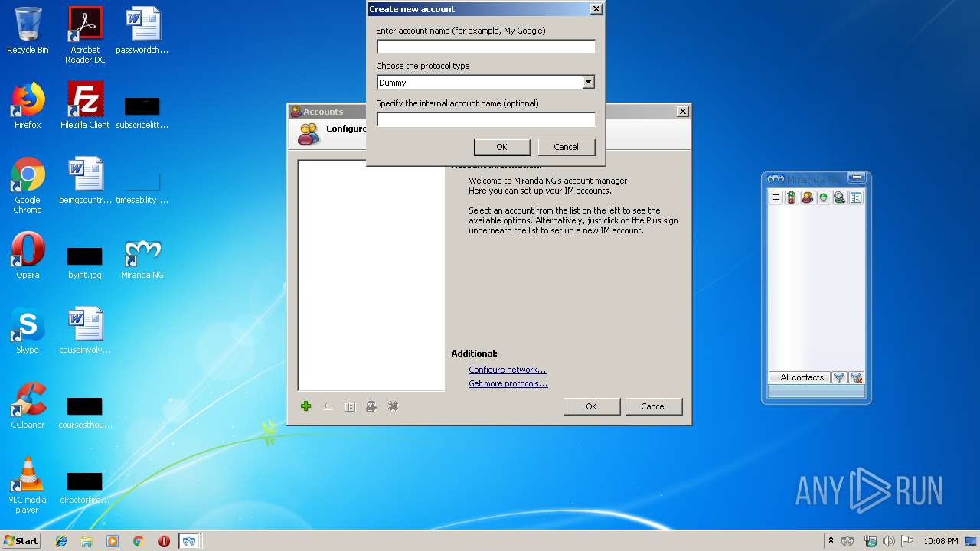This screenshot has width=980, height=551.
Task: Select the Miranda NG desktop shortcut
Action: (142, 259)
